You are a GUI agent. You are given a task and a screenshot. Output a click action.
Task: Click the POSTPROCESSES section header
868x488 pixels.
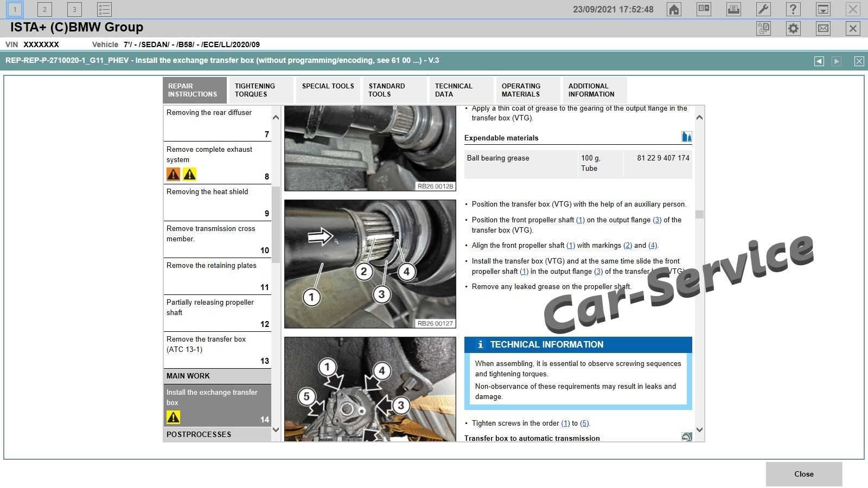217,434
